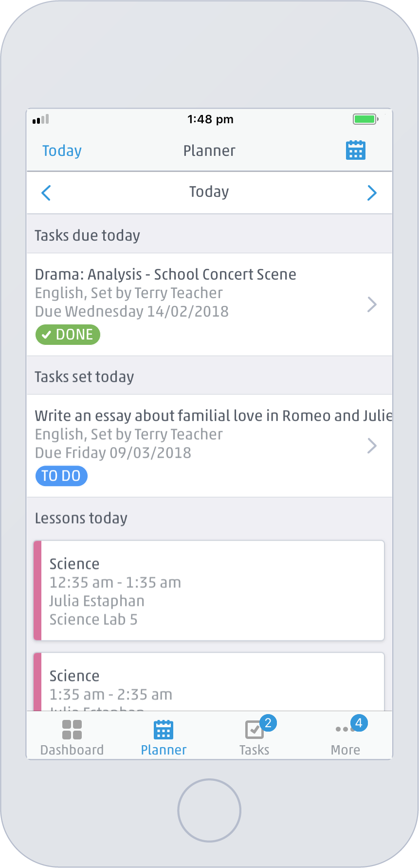
Task: Tap the cellular signal strength indicator
Action: 41,118
